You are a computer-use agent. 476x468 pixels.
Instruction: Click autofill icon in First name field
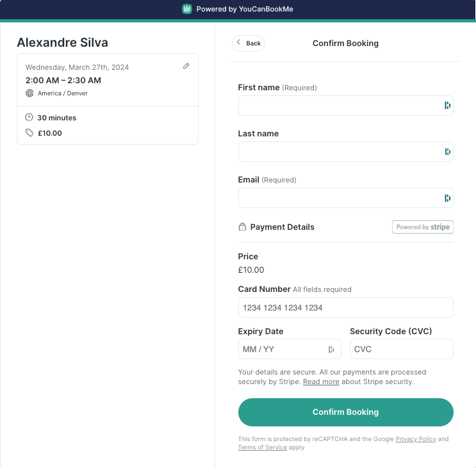click(447, 106)
